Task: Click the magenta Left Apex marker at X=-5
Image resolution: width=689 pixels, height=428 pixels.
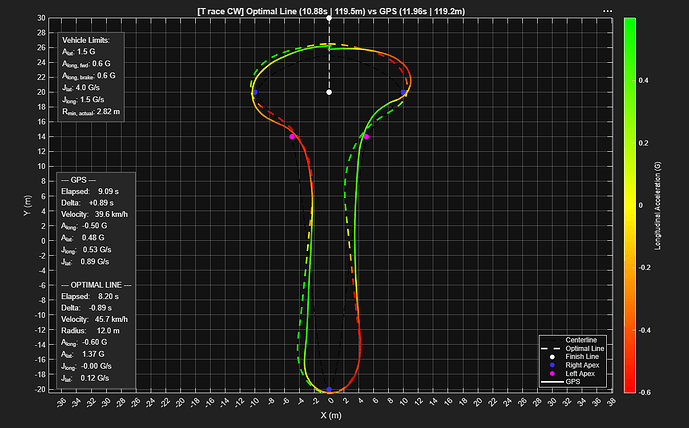Action: 292,137
